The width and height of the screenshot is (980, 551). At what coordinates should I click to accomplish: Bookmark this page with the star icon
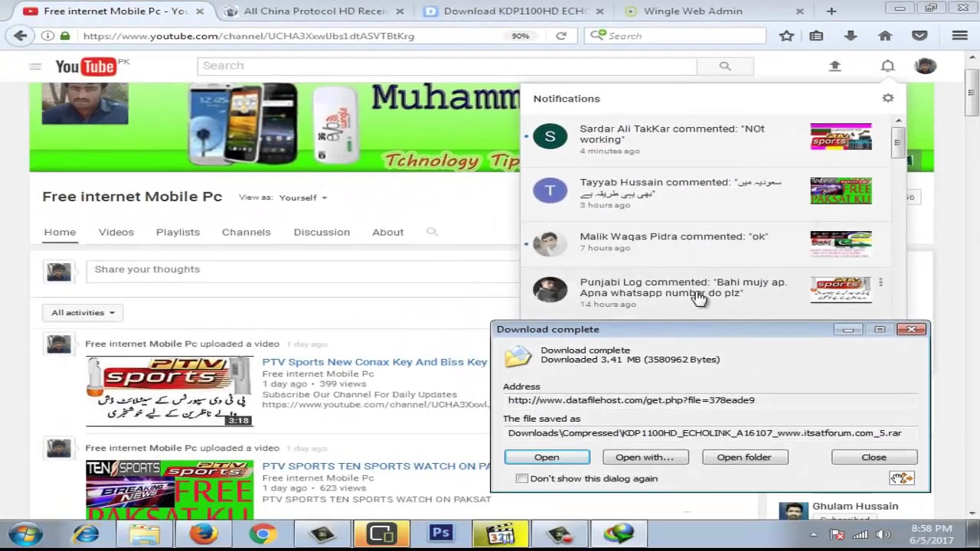[x=786, y=36]
